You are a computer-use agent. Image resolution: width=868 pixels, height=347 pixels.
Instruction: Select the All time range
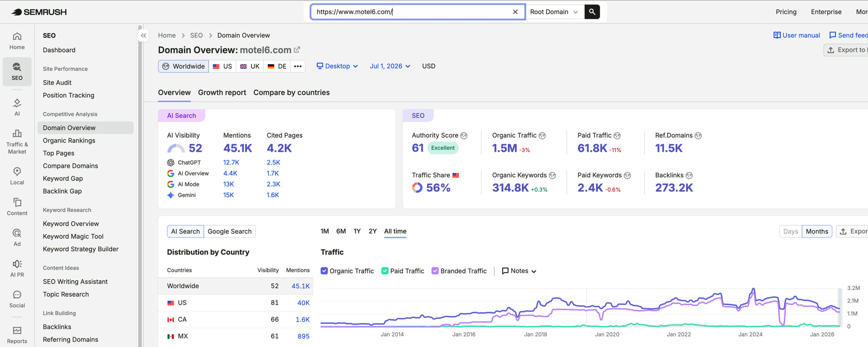click(x=395, y=231)
